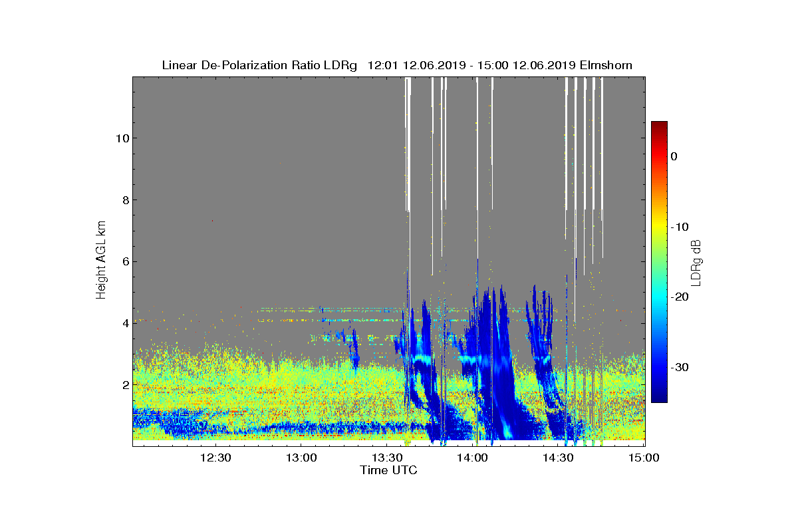Click the 'LDRg dB' colorbar label
This screenshot has width=798, height=532.
pyautogui.click(x=697, y=262)
